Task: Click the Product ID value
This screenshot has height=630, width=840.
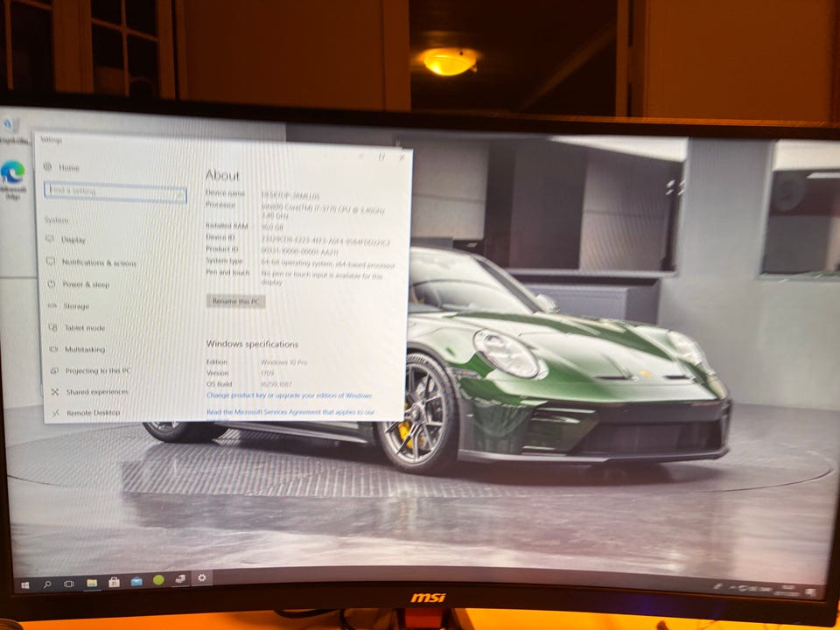Action: point(299,251)
